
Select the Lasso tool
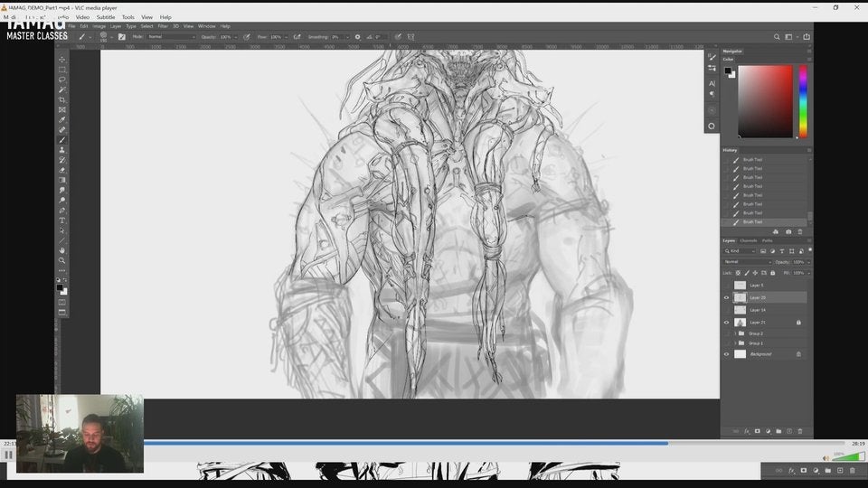(x=62, y=80)
